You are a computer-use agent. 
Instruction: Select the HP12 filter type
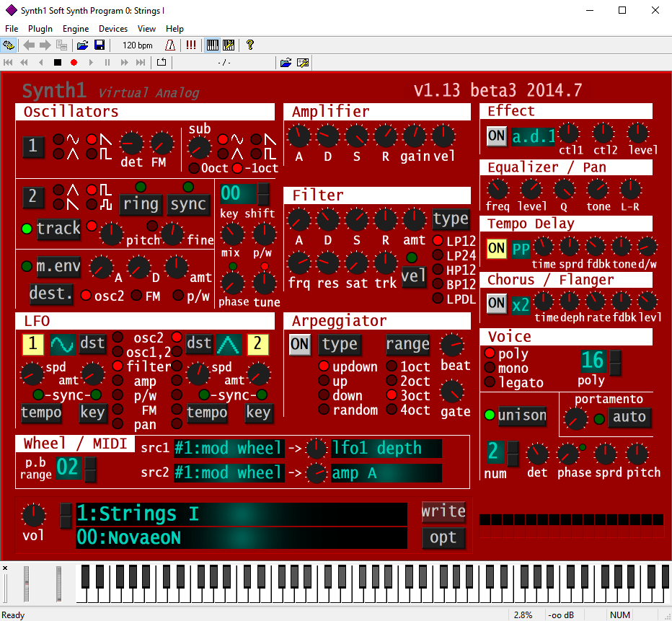pyautogui.click(x=438, y=270)
